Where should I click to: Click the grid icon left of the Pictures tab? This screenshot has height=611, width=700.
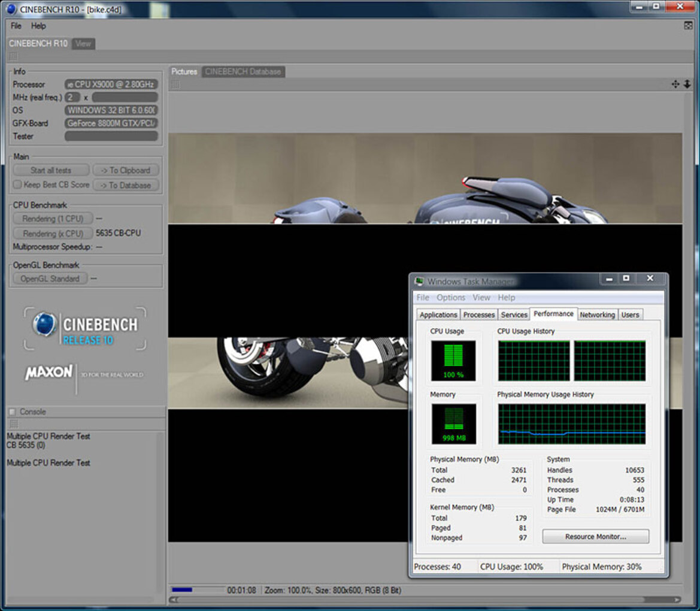(174, 84)
